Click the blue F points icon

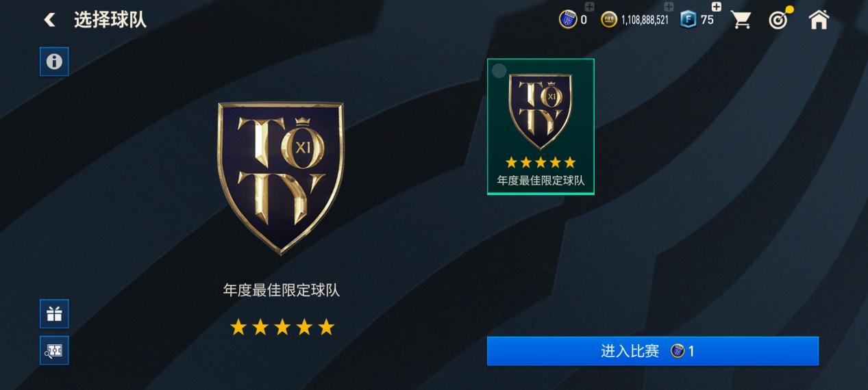click(x=689, y=20)
